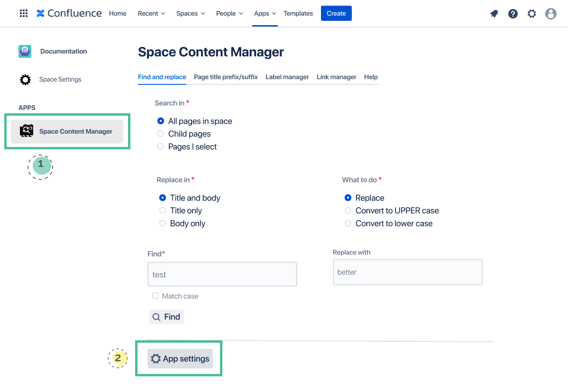The width and height of the screenshot is (568, 392).
Task: Enable the Match case checkbox
Action: tap(156, 296)
